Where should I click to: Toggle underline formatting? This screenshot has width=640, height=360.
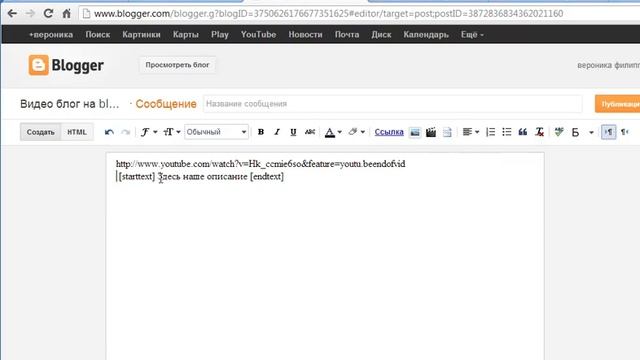(x=293, y=132)
